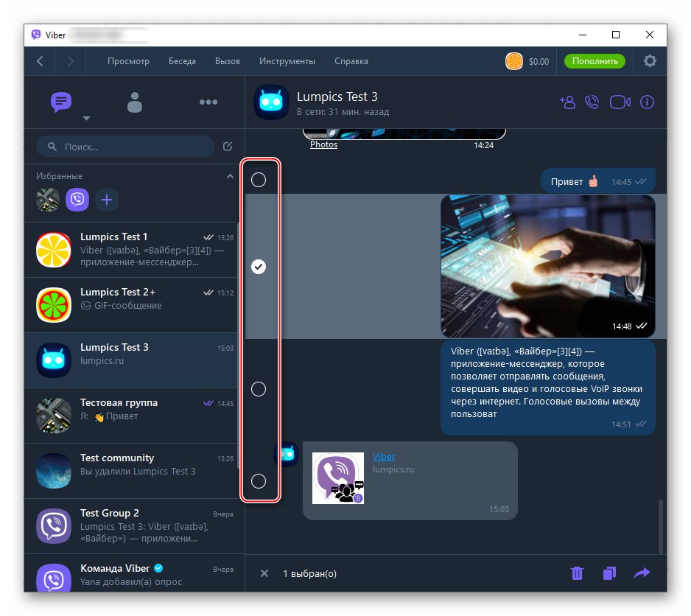The width and height of the screenshot is (691, 616).
Task: Click the Viber Out orange credit icon
Action: click(514, 61)
